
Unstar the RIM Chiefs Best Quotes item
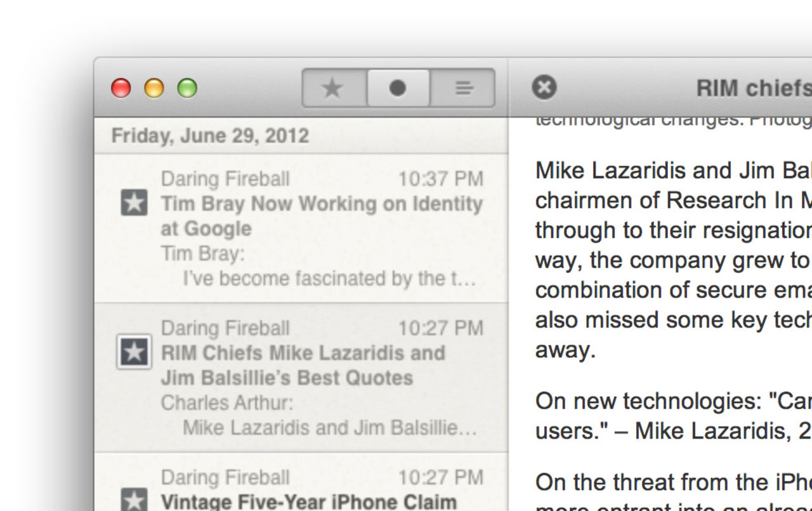[x=134, y=352]
